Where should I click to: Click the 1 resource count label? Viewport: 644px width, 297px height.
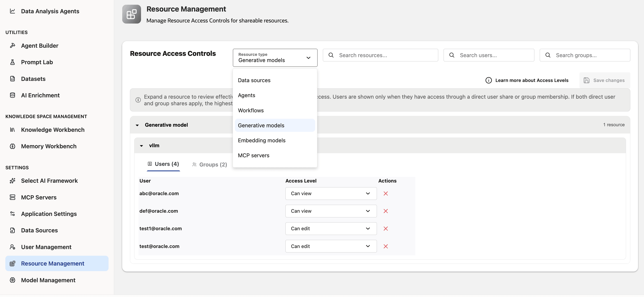click(x=614, y=125)
